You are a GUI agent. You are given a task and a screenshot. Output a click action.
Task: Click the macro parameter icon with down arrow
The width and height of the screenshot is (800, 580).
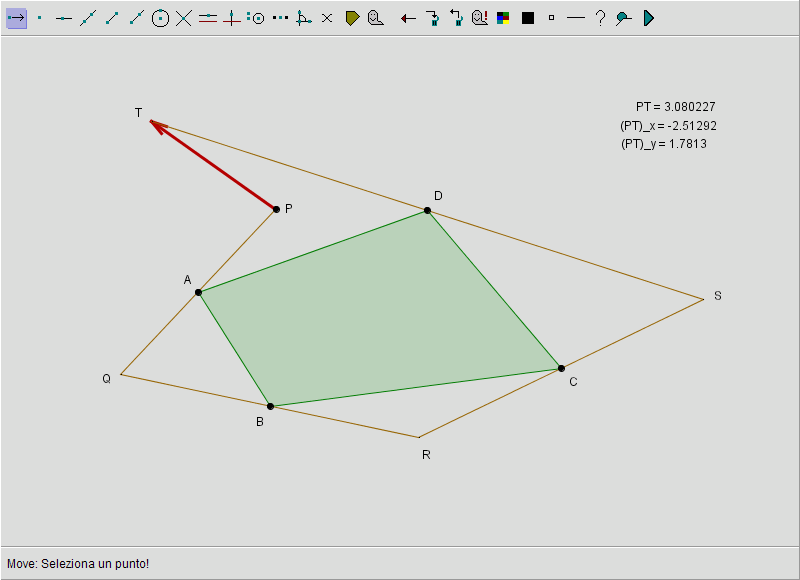coord(433,18)
